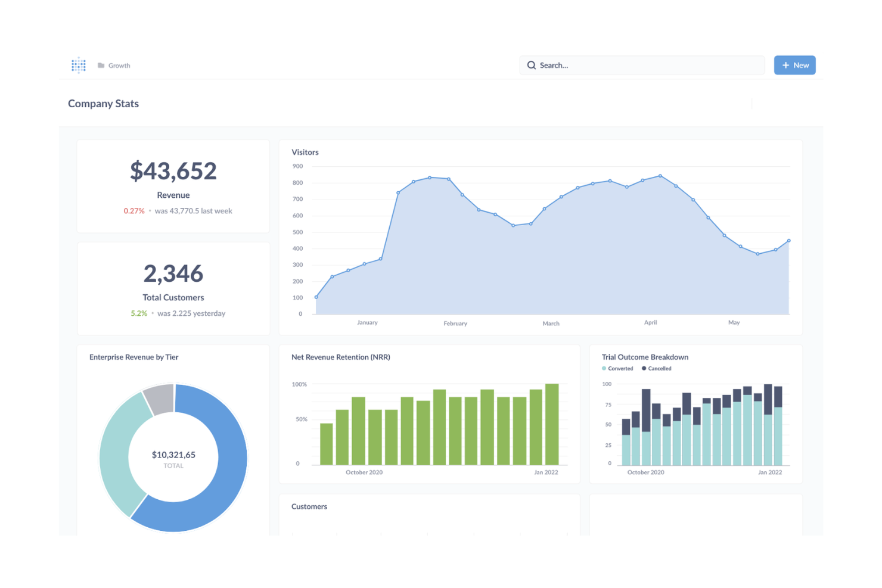Click the Visitors peak point near April
Image resolution: width=882 pixels, height=588 pixels.
click(x=660, y=176)
